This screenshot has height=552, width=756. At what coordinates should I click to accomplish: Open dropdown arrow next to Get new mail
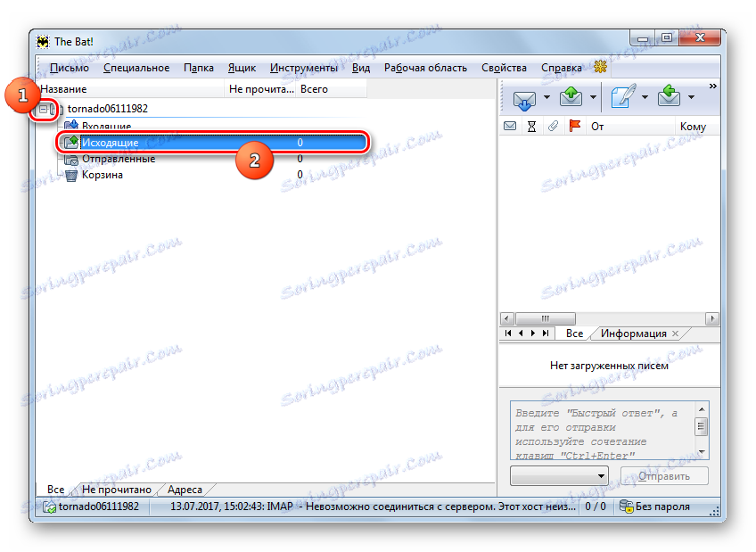(546, 97)
